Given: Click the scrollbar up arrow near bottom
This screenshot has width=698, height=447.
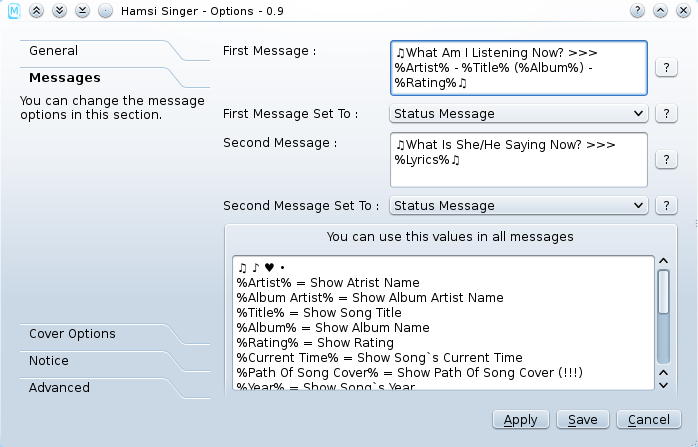Looking at the screenshot, I should pos(663,373).
